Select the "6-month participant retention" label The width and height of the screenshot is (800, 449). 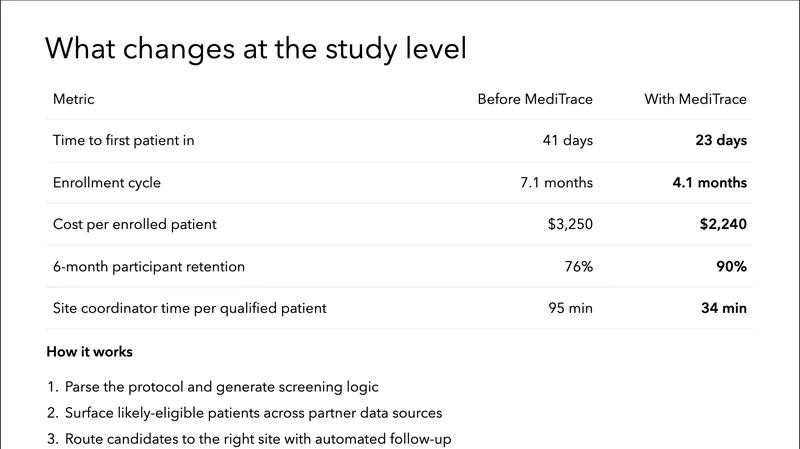click(x=148, y=267)
